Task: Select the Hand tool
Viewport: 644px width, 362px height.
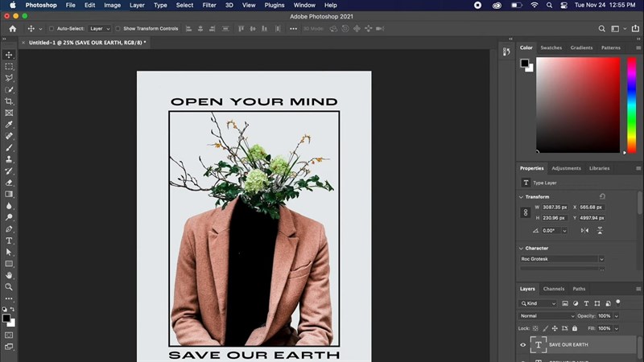Action: pos(10,275)
